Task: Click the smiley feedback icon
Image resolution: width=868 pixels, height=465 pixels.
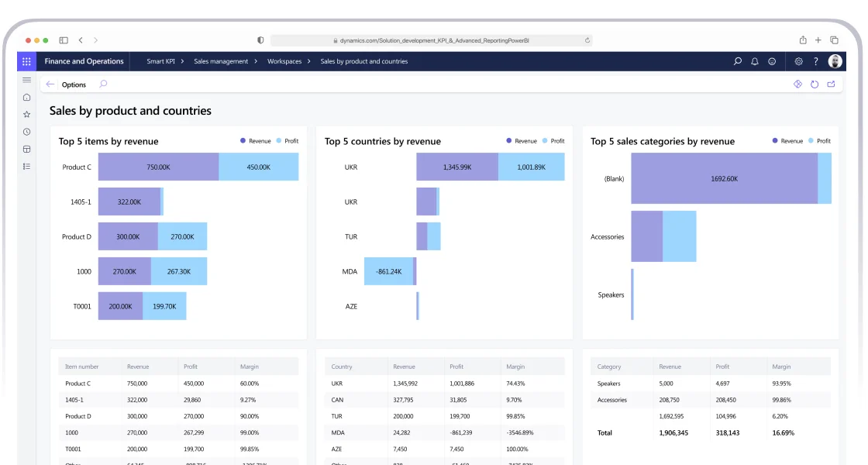Action: (772, 61)
